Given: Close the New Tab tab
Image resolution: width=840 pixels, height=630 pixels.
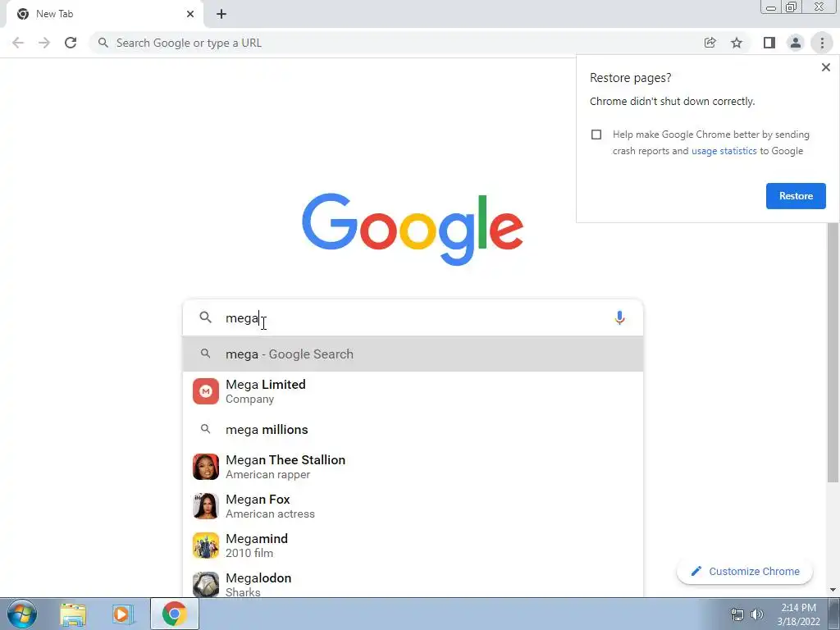Looking at the screenshot, I should [x=190, y=14].
